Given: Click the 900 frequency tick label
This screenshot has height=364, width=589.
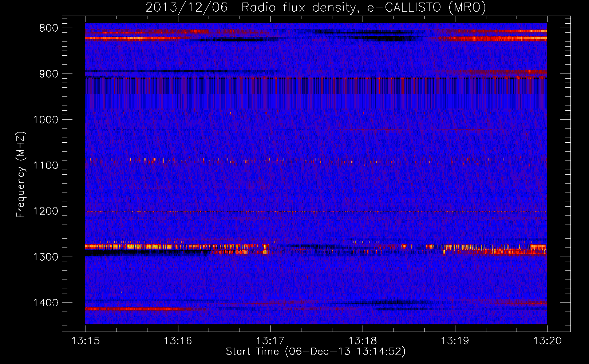Looking at the screenshot, I should pyautogui.click(x=49, y=74).
